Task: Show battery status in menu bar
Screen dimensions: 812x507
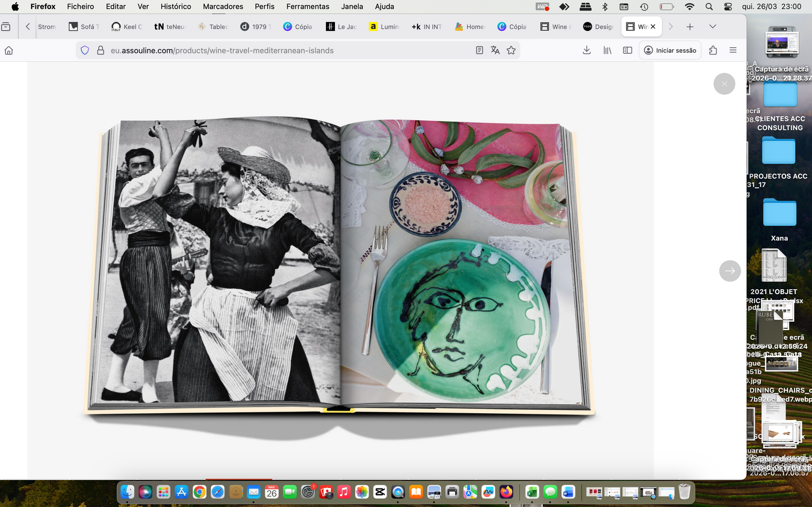Action: (x=667, y=6)
